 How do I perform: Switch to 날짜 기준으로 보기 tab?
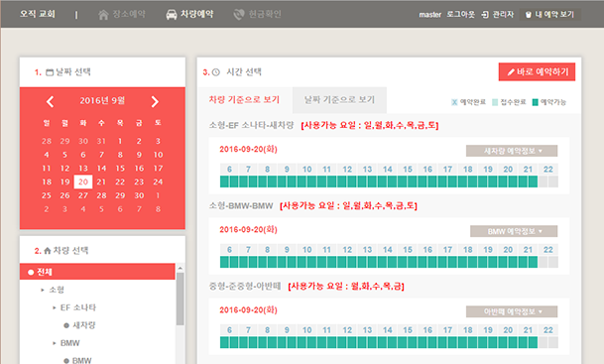click(x=339, y=100)
